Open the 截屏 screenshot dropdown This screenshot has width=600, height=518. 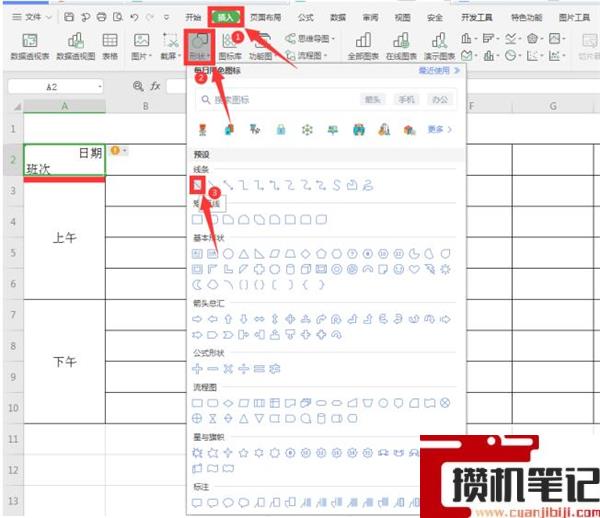pos(170,47)
